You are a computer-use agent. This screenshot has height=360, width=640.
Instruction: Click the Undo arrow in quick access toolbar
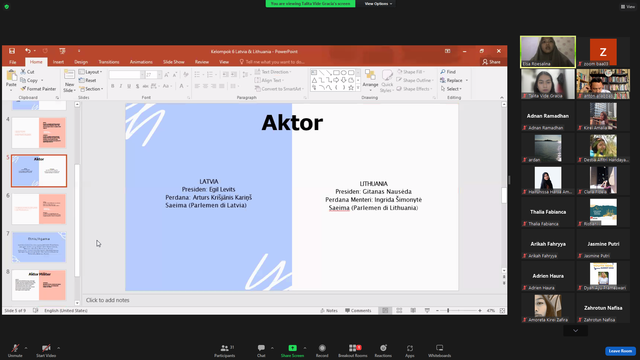click(x=27, y=51)
